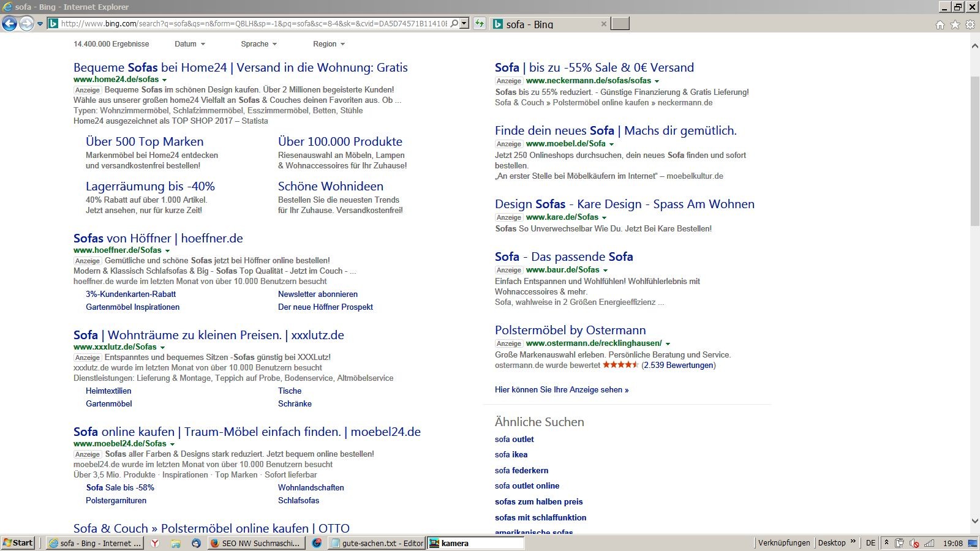Select related search 'sofa ikea'
The width and height of the screenshot is (980, 551).
511,454
